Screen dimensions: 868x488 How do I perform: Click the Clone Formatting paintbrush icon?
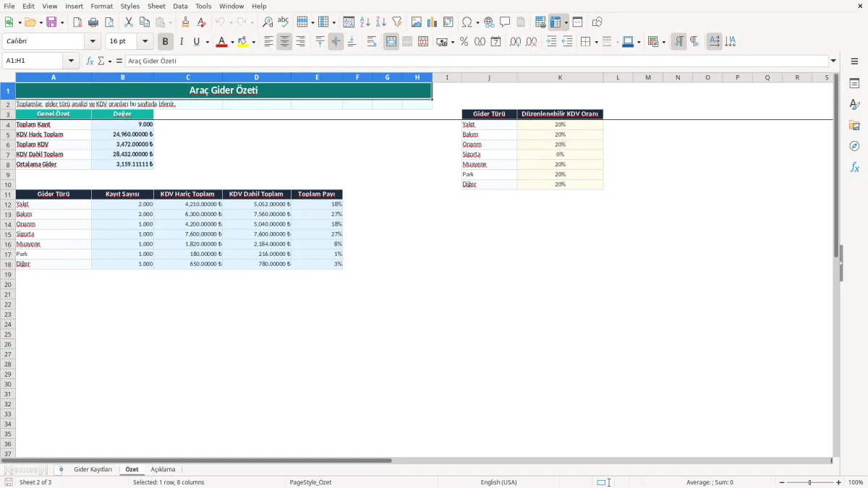click(186, 22)
